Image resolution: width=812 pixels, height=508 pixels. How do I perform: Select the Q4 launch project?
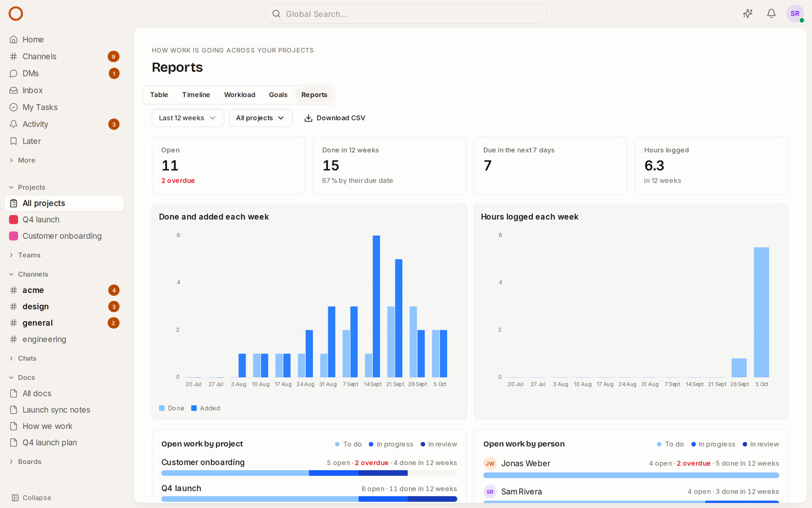tap(64, 220)
